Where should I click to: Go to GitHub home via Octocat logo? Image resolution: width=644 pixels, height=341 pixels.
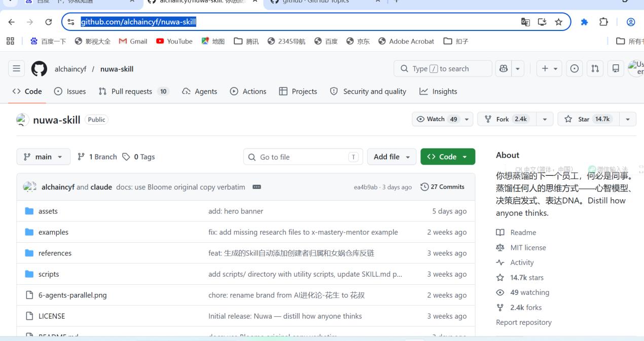click(x=40, y=69)
